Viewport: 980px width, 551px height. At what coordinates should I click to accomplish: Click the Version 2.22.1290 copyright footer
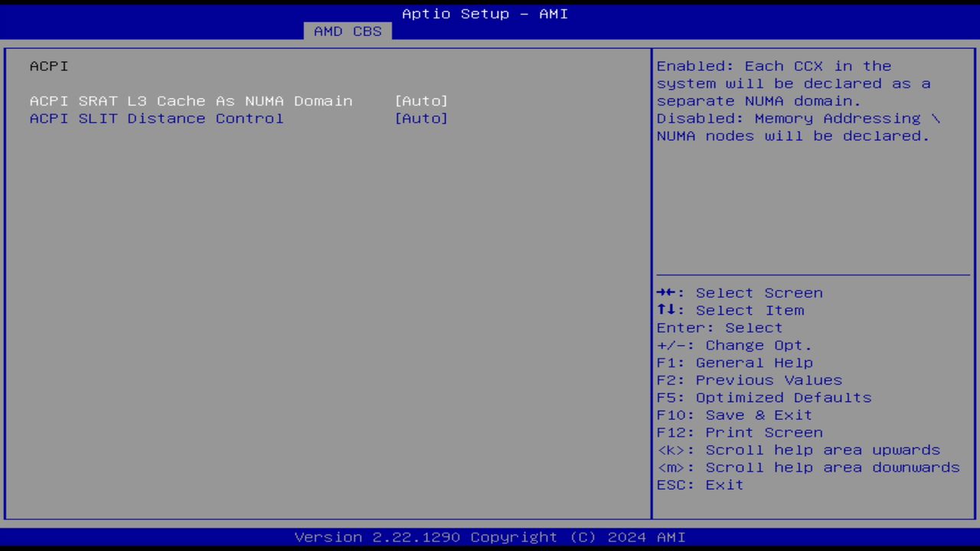tap(490, 537)
